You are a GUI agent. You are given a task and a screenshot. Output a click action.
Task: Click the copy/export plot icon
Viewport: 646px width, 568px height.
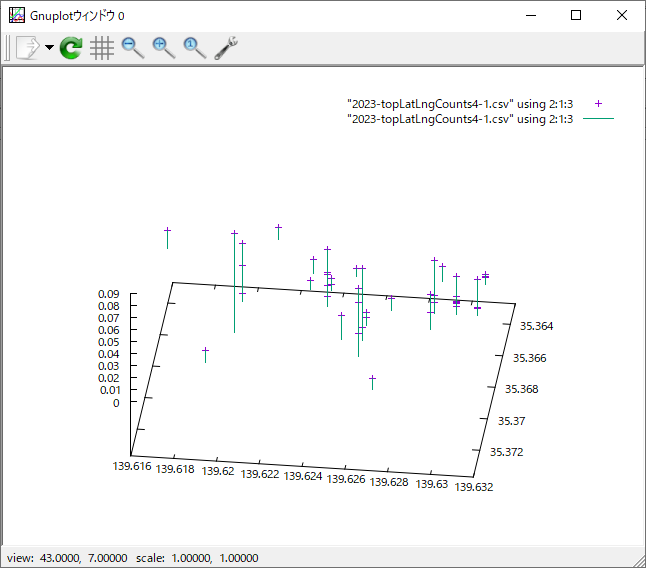pyautogui.click(x=26, y=48)
